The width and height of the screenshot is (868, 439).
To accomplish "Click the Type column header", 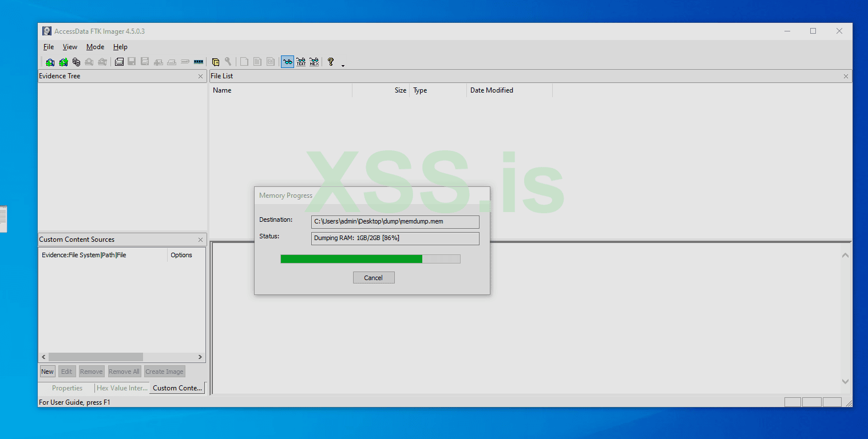I will [x=438, y=90].
